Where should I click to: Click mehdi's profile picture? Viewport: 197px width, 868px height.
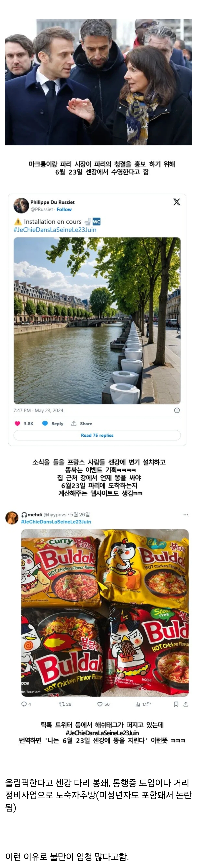(12, 517)
